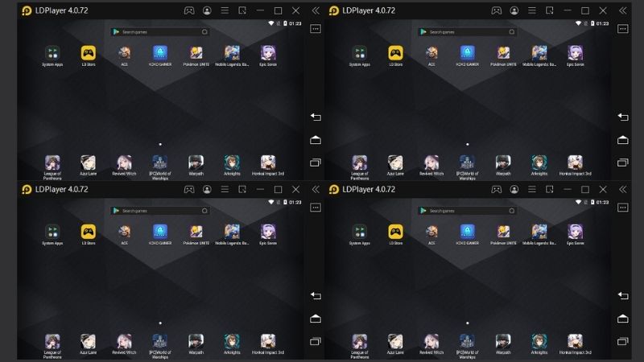Click recent apps button in bottom-left sidebar

coord(316,341)
